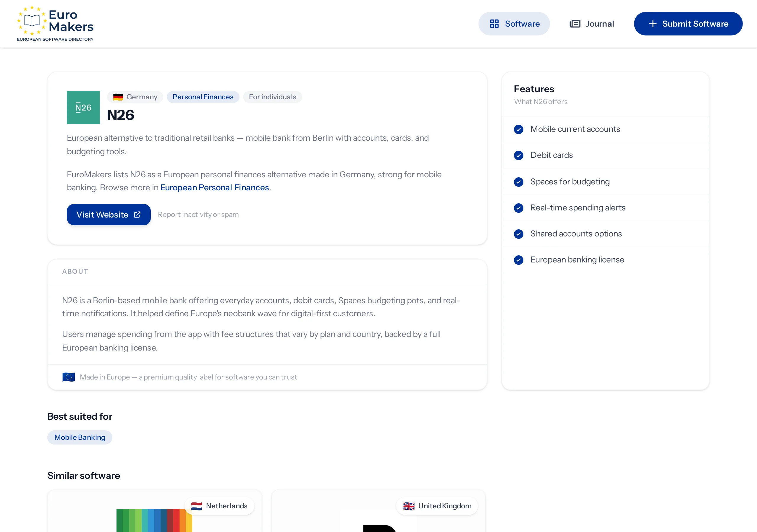This screenshot has height=532, width=757.
Task: Click checkmark beside Mobile current accounts
Action: coord(519,129)
